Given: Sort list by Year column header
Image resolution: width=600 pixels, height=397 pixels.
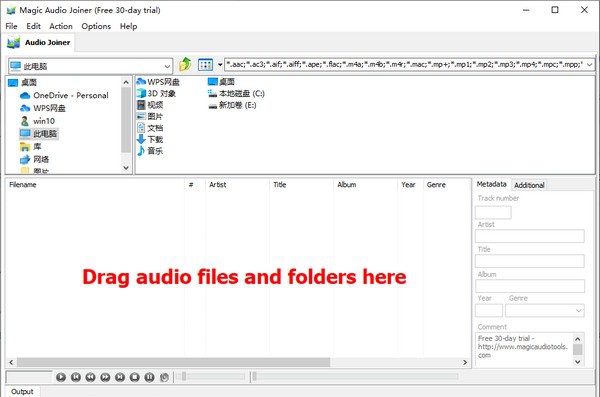Looking at the screenshot, I should click(x=411, y=185).
